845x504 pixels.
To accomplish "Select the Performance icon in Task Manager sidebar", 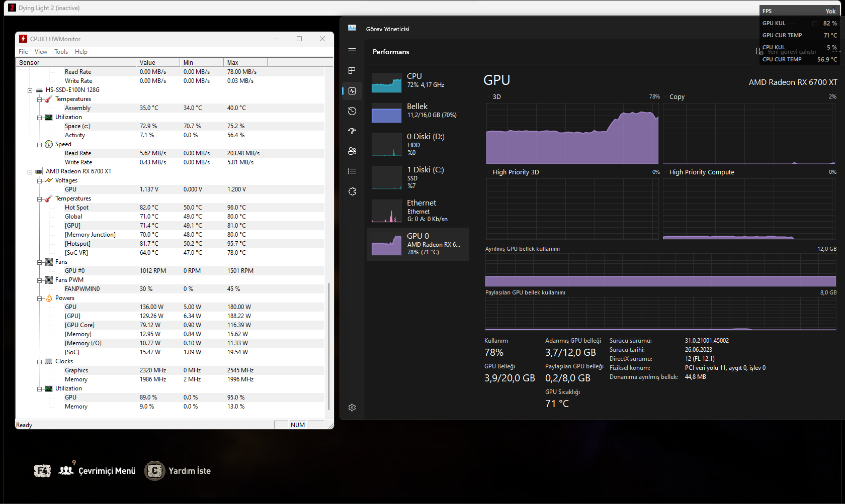I will coord(352,91).
